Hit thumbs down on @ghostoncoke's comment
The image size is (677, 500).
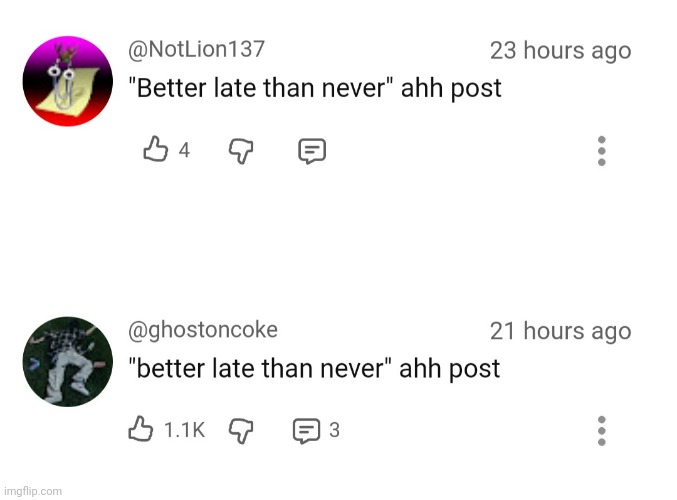coord(242,430)
